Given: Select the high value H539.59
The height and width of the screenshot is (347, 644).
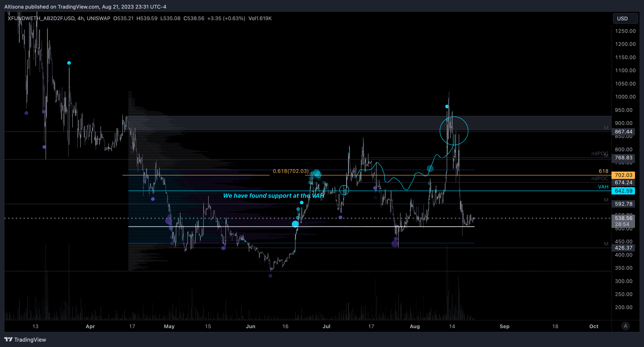Looking at the screenshot, I should (147, 18).
